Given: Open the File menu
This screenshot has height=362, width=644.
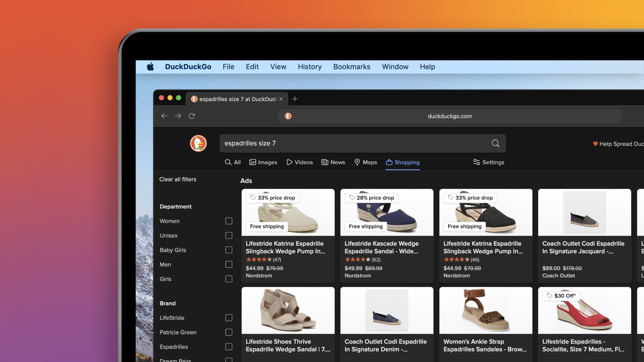Looking at the screenshot, I should (x=228, y=67).
